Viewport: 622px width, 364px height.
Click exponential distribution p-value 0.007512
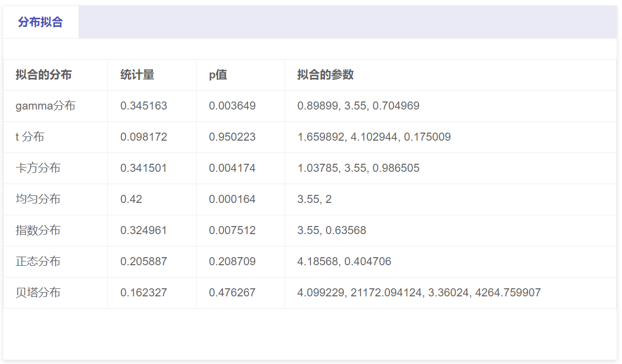click(x=232, y=230)
